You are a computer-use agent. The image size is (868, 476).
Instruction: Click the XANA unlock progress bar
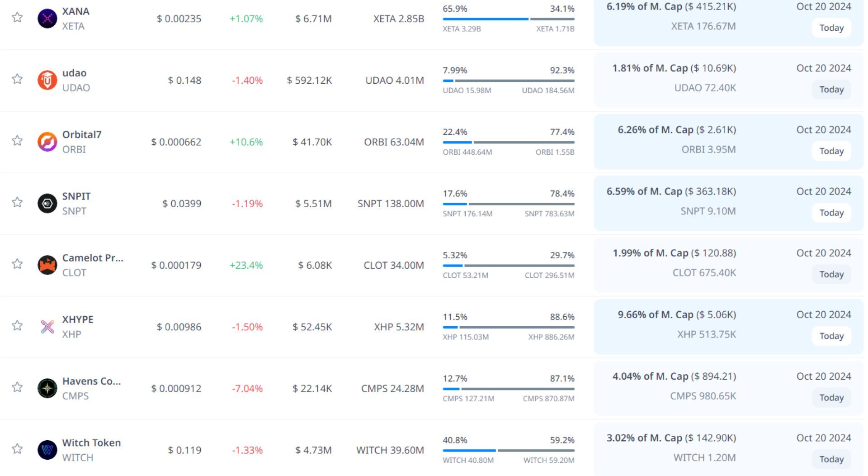(508, 19)
